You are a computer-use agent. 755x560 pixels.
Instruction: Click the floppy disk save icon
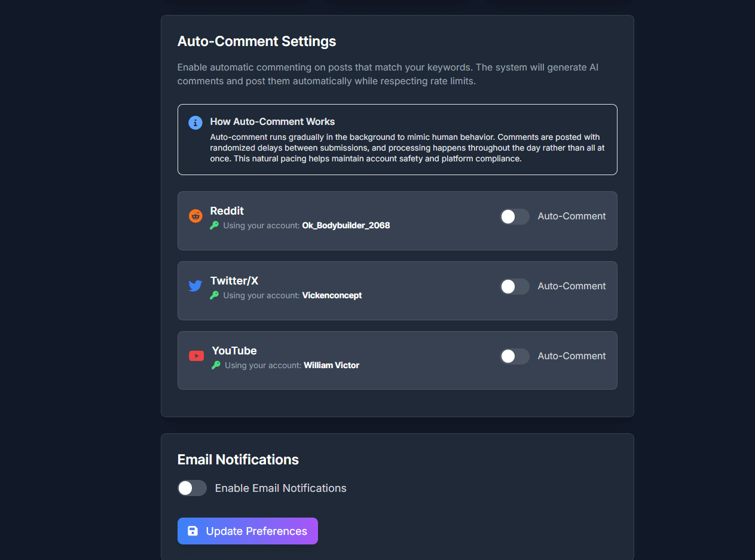[193, 531]
